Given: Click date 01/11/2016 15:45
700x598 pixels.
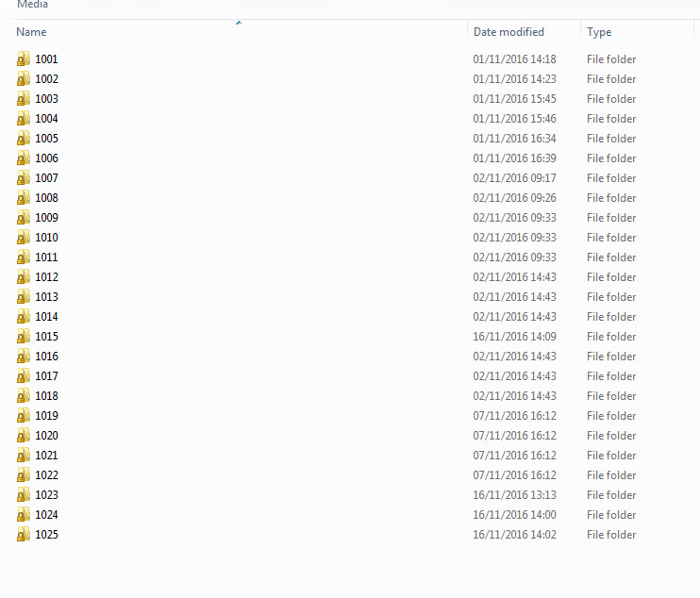Looking at the screenshot, I should [x=514, y=99].
